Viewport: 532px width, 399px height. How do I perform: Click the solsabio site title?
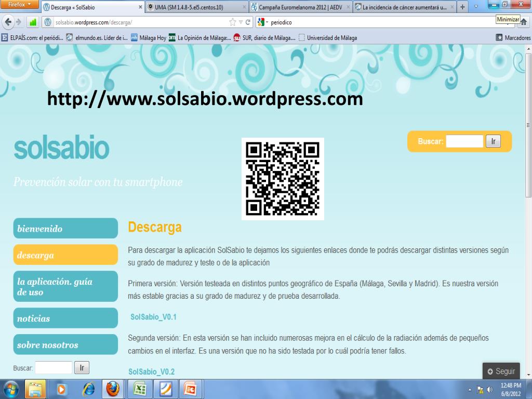pyautogui.click(x=61, y=148)
